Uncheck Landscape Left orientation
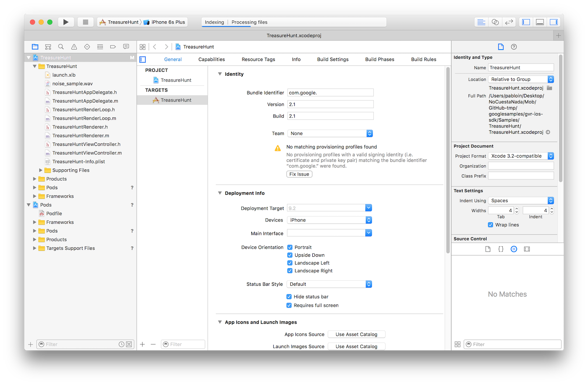 point(290,263)
